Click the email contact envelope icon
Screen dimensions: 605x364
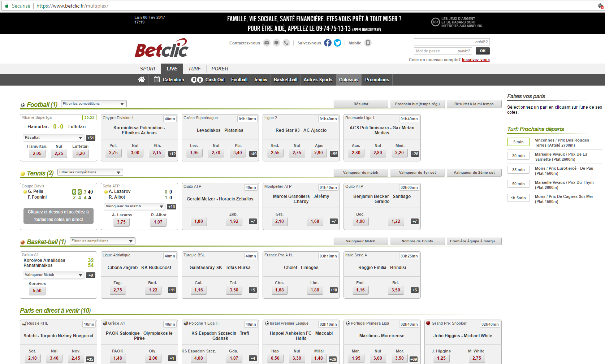[267, 43]
